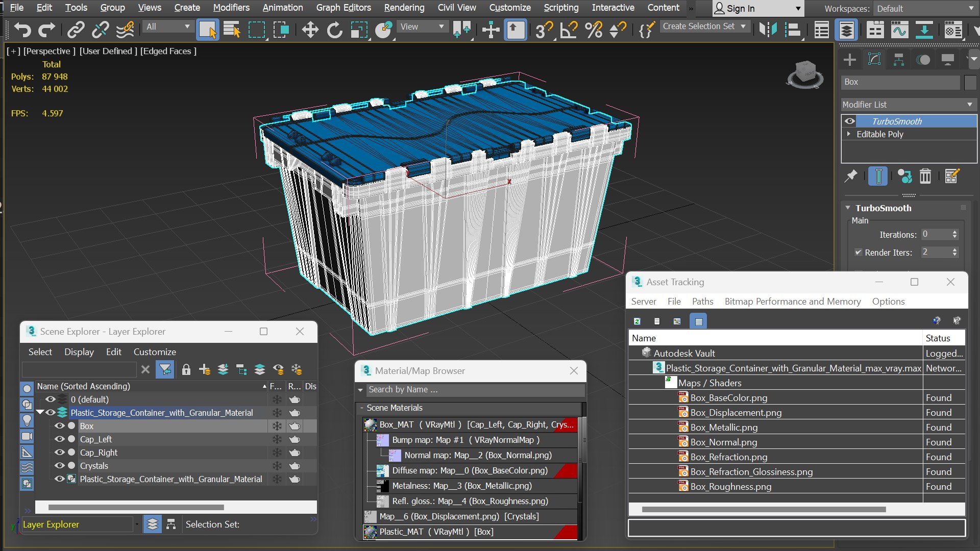Open the Graph Editors menu
The image size is (980, 551).
pos(344,8)
